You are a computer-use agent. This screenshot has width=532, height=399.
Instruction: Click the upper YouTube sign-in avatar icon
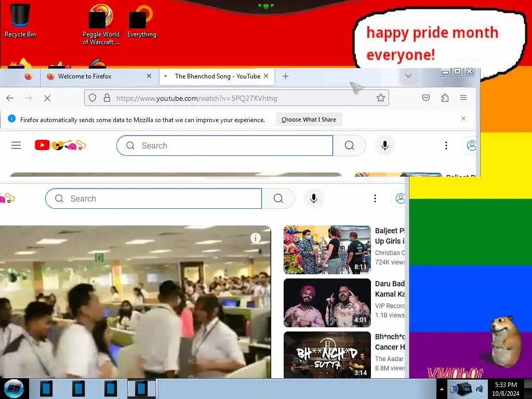click(x=471, y=145)
